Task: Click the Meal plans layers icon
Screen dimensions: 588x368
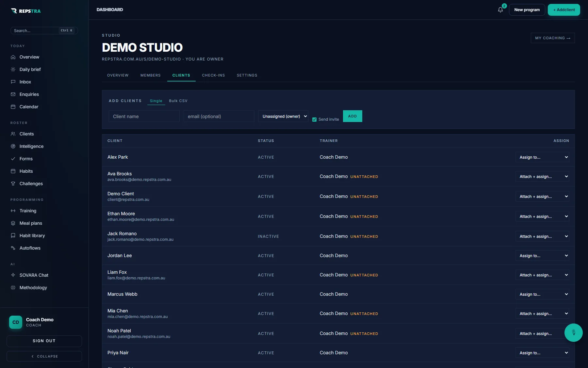Action: pyautogui.click(x=13, y=223)
